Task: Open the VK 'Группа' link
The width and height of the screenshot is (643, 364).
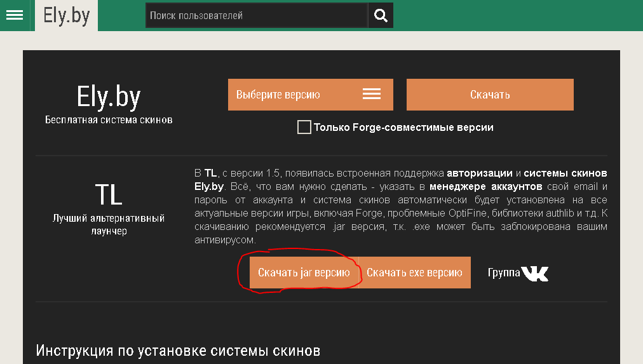Action: [x=518, y=273]
